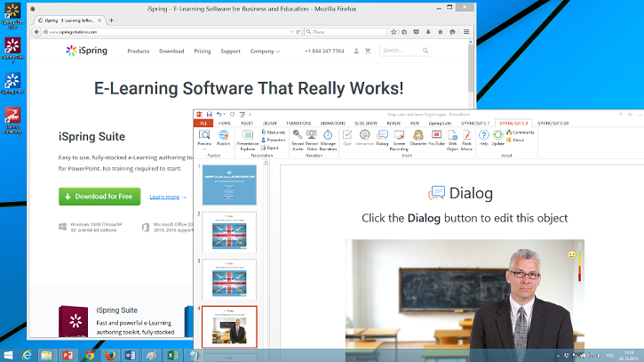Switch to the INSERT ribbon tab
The width and height of the screenshot is (644, 362).
[247, 123]
